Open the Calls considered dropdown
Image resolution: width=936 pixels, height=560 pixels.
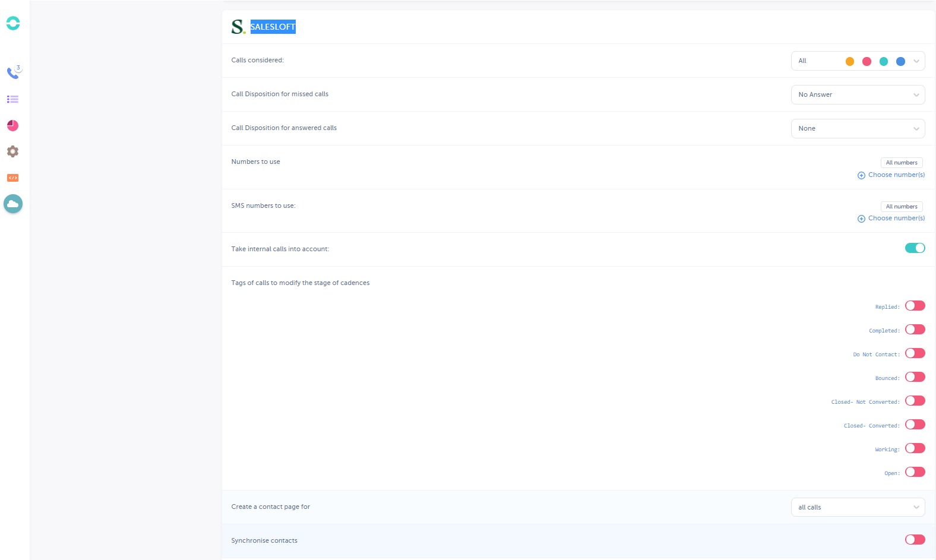coord(857,61)
